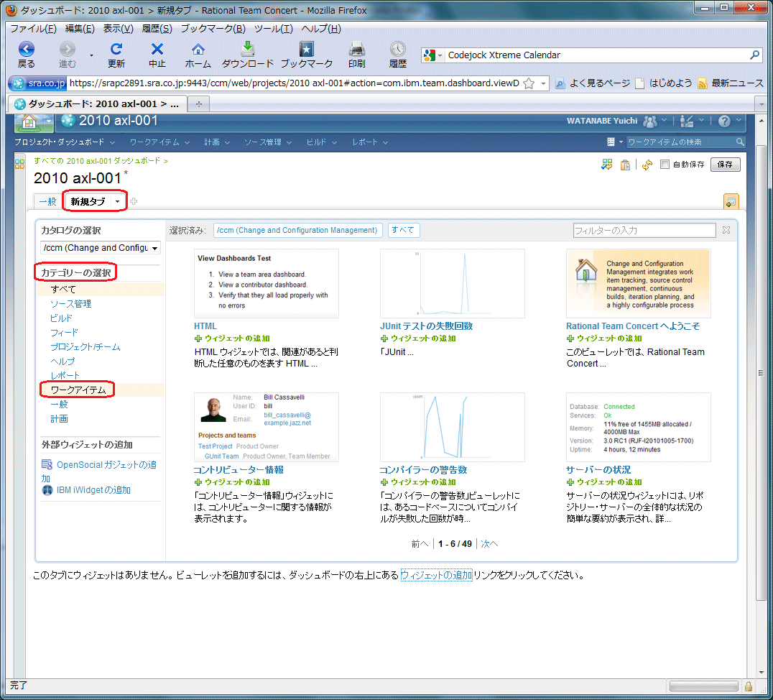Screen dimensions: 773x700
Task: Click the フィルターの入力 filter field
Action: click(644, 231)
